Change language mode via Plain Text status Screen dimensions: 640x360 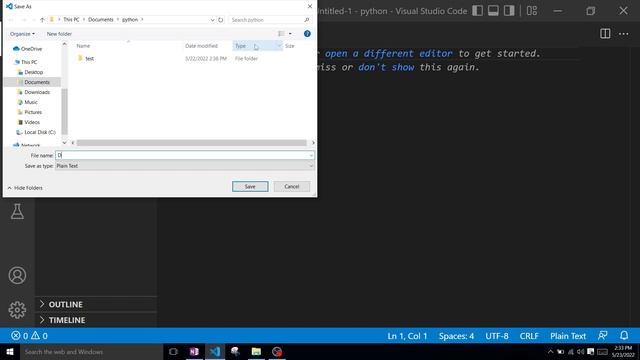pyautogui.click(x=568, y=336)
